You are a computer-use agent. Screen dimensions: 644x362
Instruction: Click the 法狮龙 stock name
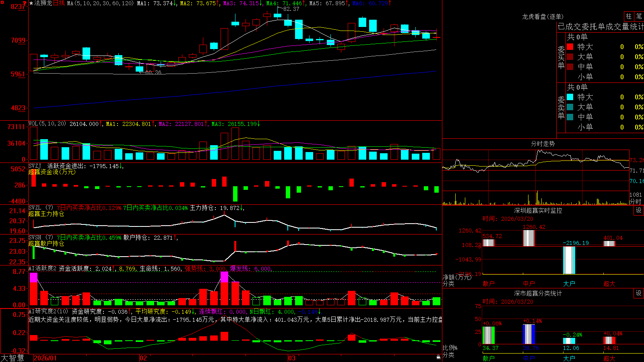43,3
